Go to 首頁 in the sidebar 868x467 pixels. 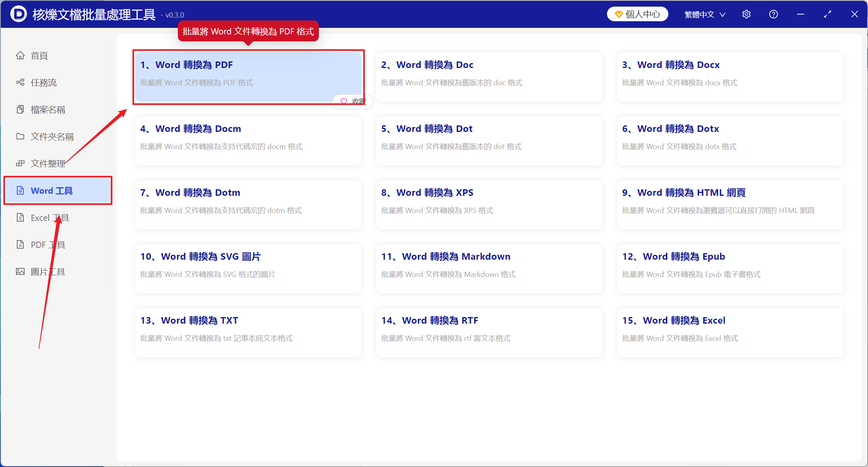[x=57, y=55]
